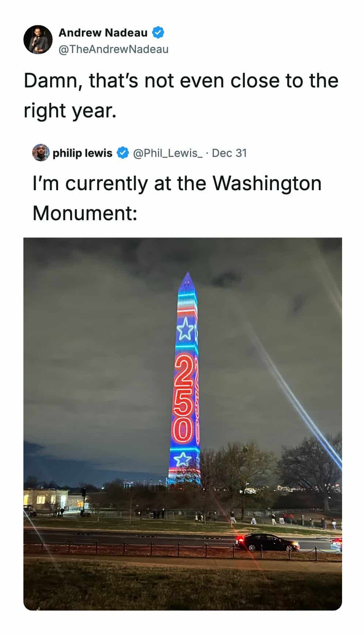Expand the night sky photo attachment

pyautogui.click(x=183, y=424)
